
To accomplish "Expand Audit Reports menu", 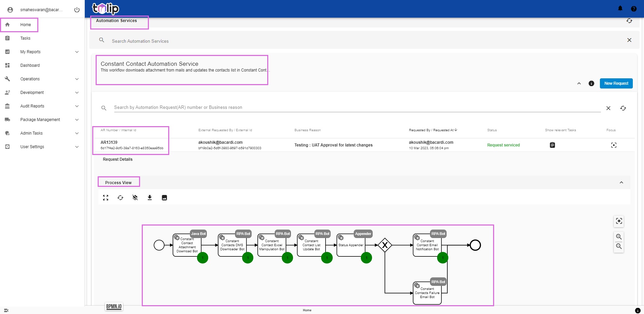I will click(42, 106).
